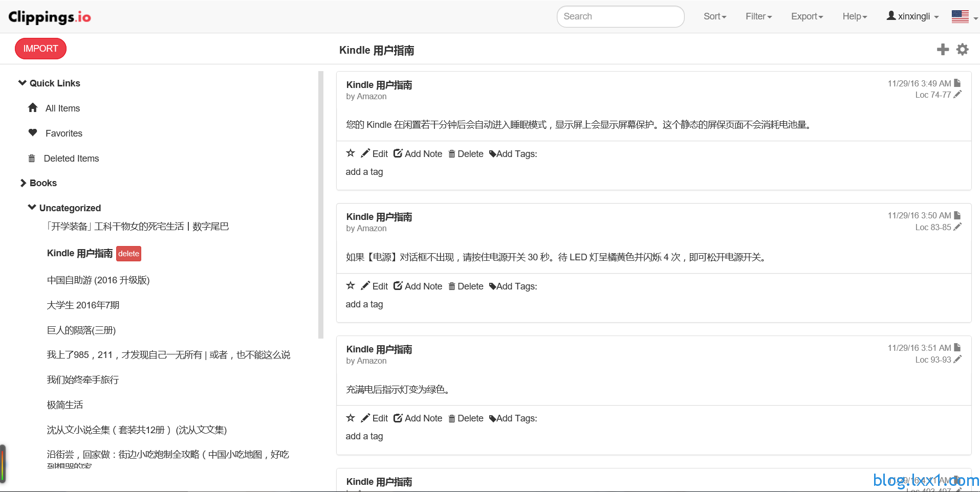Edit the clipping about 电源 dialog
The height and width of the screenshot is (492, 980).
pos(375,286)
